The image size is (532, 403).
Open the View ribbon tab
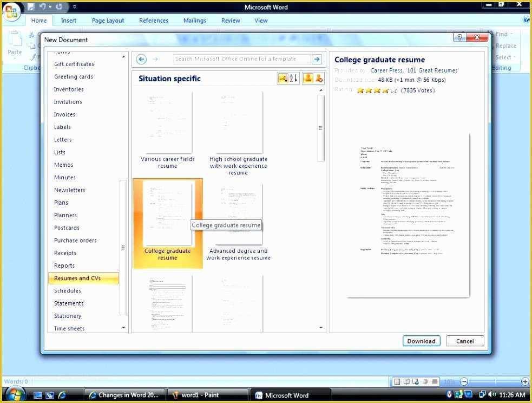261,21
